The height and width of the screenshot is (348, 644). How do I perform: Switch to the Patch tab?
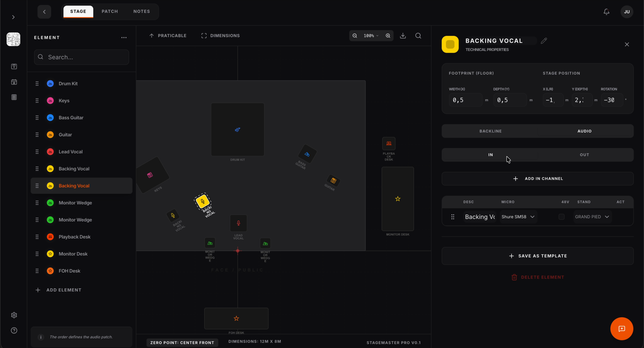(x=110, y=12)
